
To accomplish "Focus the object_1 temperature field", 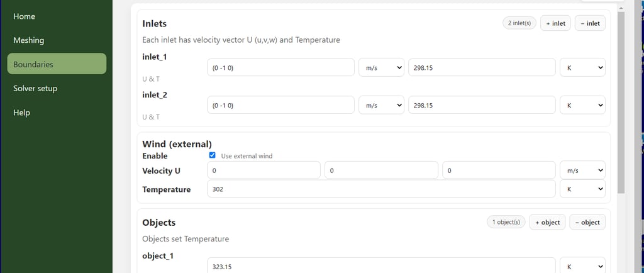I will (381, 266).
